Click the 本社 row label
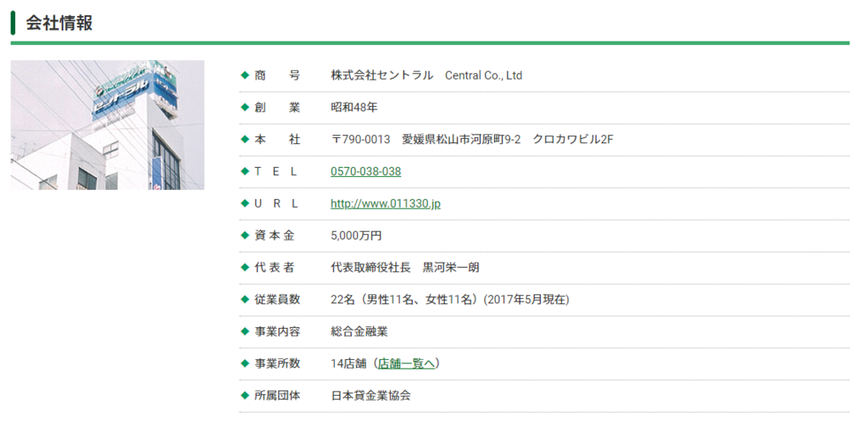The image size is (868, 427). (277, 140)
